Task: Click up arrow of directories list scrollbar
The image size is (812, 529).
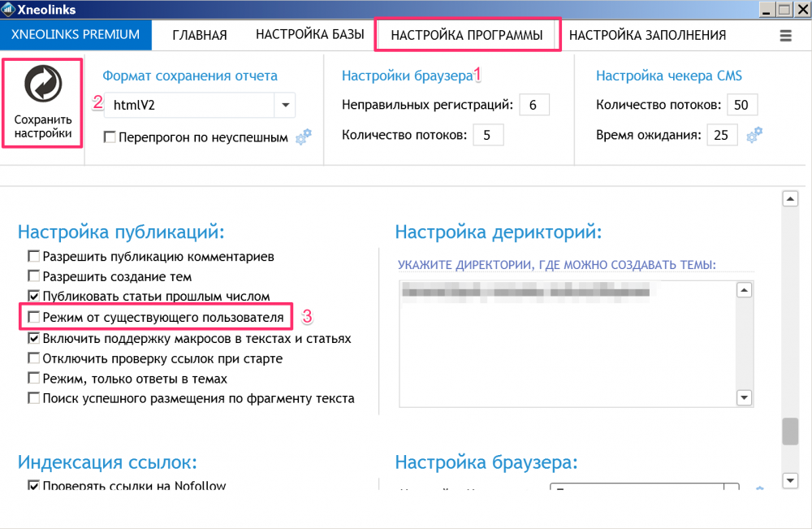Action: (x=744, y=290)
